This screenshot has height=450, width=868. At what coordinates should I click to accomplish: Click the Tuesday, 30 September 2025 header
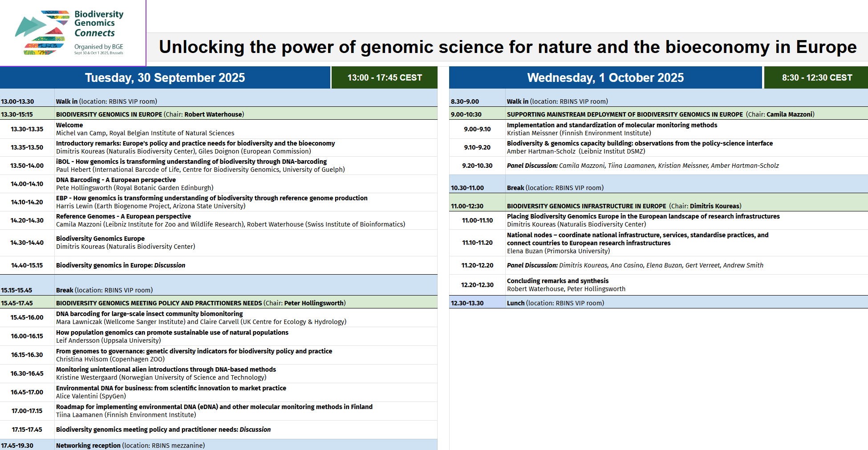(165, 78)
